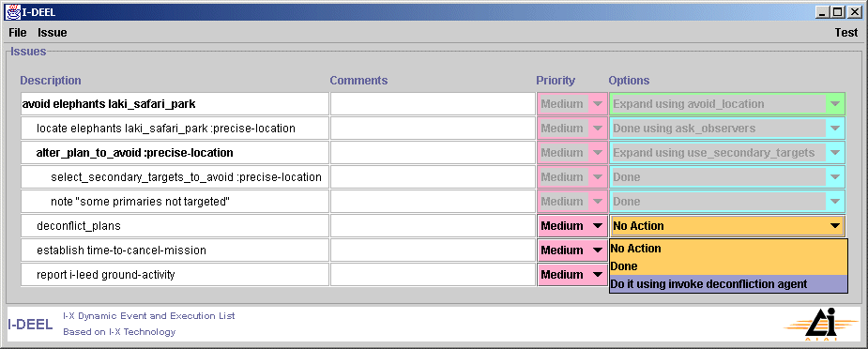Open Priority dropdown for report i-leed ground-activity
This screenshot has width=868, height=349.
coord(571,274)
